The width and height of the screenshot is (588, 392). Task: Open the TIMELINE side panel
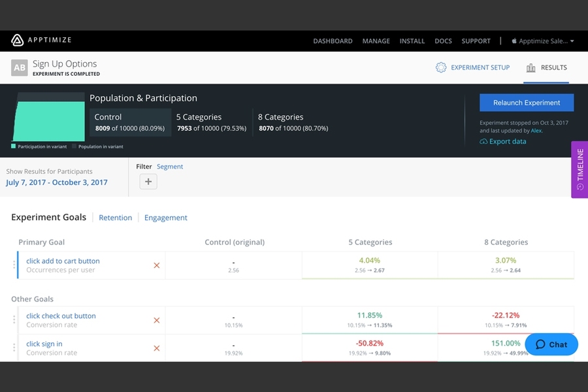580,170
